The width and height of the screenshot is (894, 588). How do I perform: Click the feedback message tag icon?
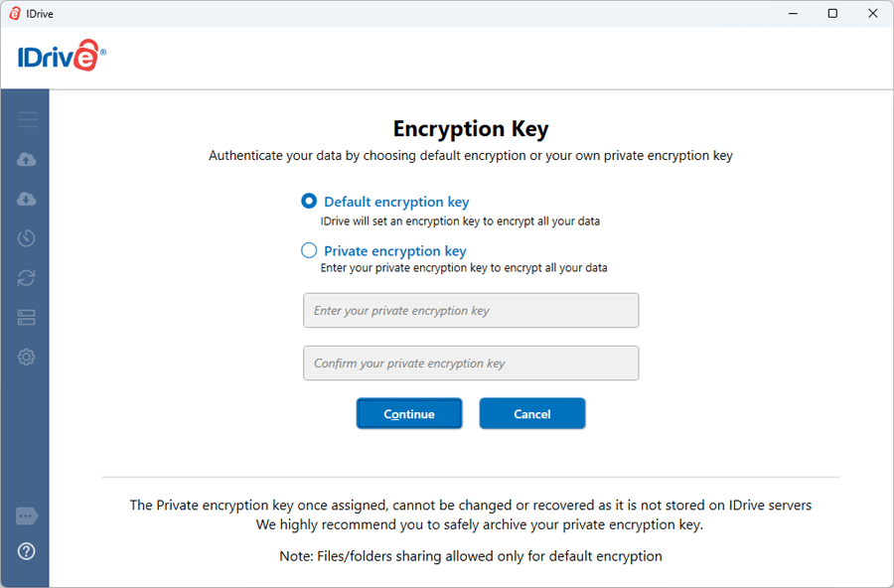click(27, 516)
